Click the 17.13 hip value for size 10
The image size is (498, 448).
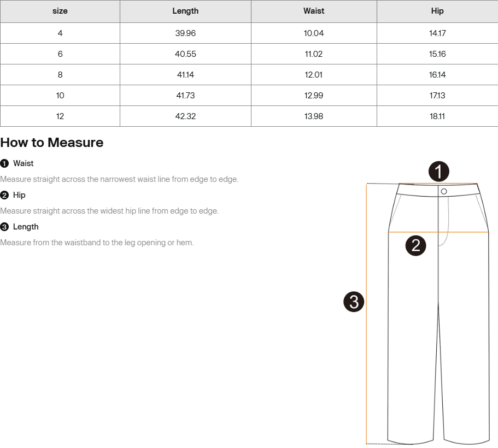[437, 96]
